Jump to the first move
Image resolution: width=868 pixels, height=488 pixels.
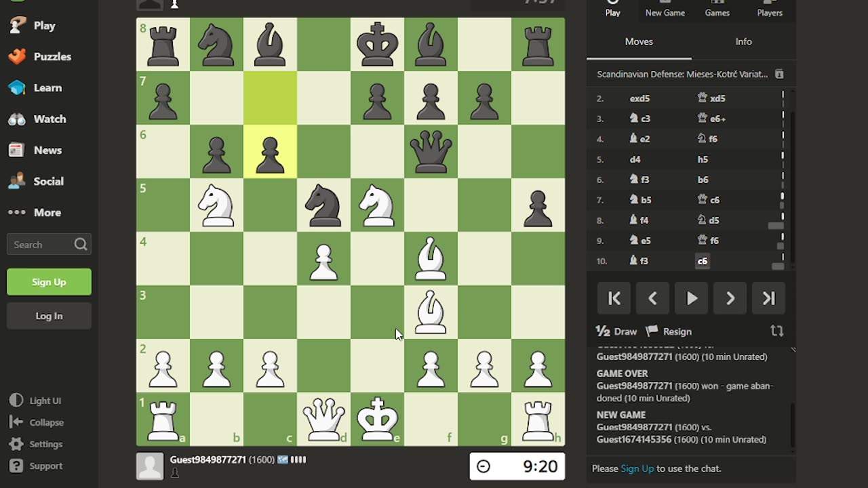coord(614,298)
